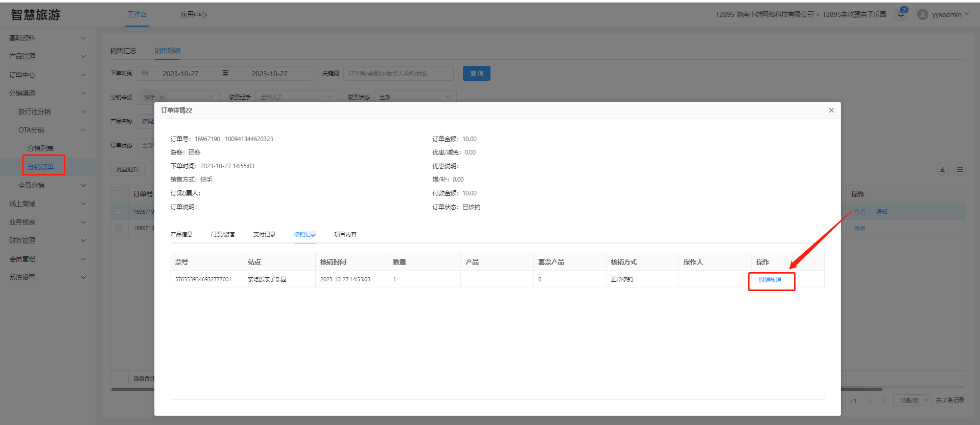Click the calendar icon in 下单时间
Image resolution: width=980 pixels, height=425 pixels.
(145, 74)
